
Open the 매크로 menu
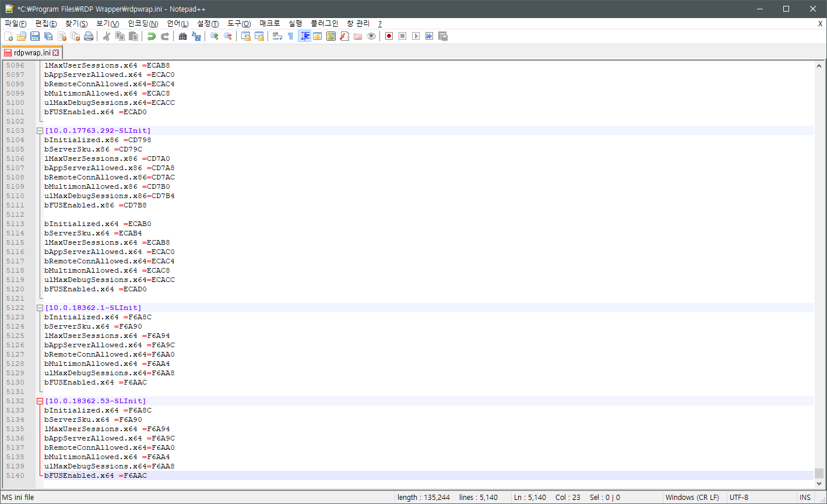(x=270, y=23)
